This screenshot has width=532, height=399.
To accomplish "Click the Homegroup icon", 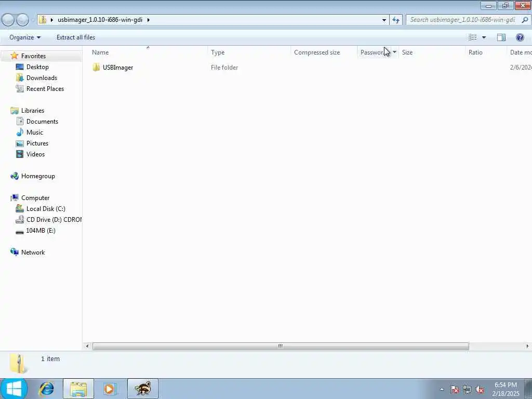I will (x=14, y=176).
